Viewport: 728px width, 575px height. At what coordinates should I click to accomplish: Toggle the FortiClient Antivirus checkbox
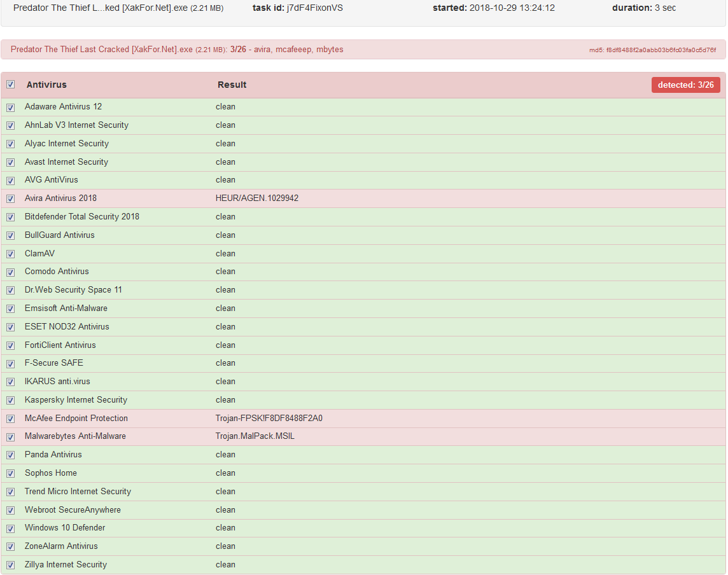tap(11, 346)
